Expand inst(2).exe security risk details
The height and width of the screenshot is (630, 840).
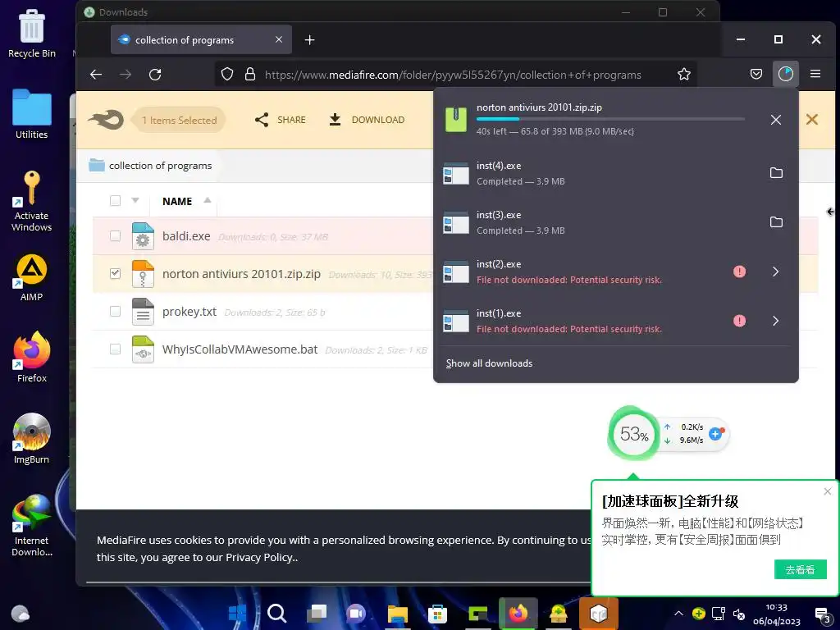(776, 272)
